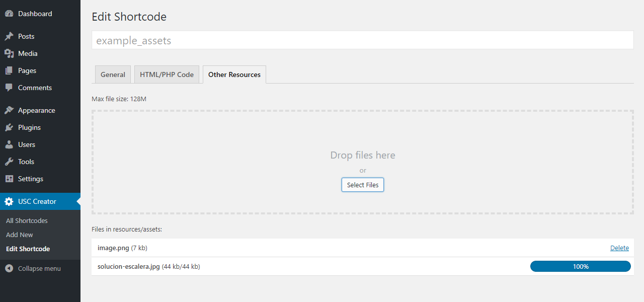Click the Select Files button
Image resolution: width=644 pixels, height=302 pixels.
click(363, 185)
